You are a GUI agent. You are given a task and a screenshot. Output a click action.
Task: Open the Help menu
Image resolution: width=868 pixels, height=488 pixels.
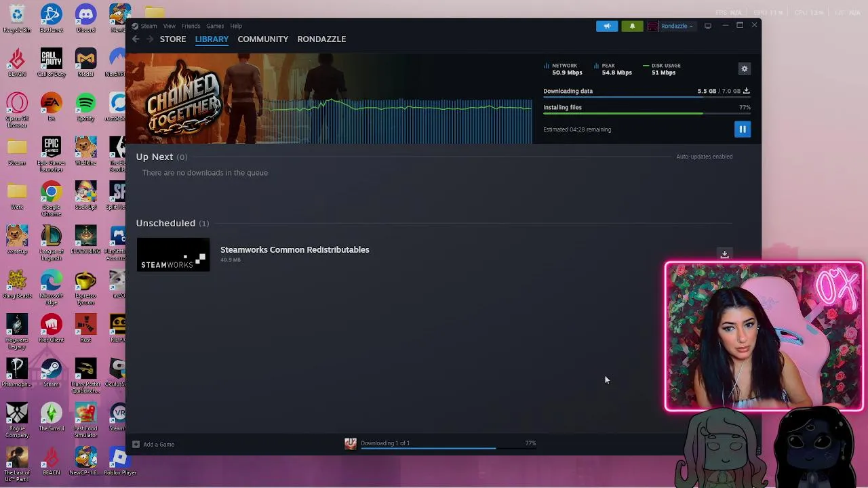point(236,26)
